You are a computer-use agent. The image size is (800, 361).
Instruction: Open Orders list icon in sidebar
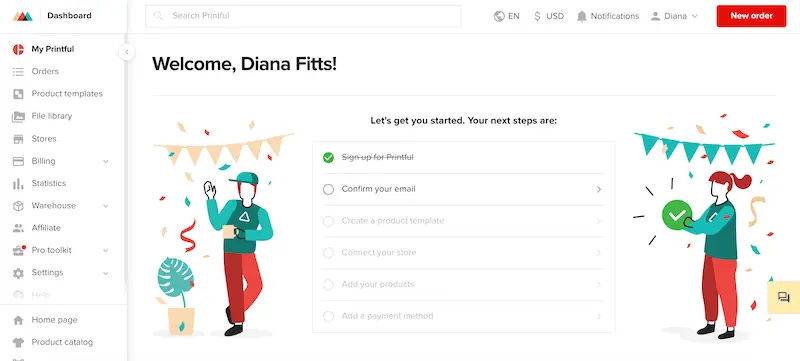click(x=18, y=71)
